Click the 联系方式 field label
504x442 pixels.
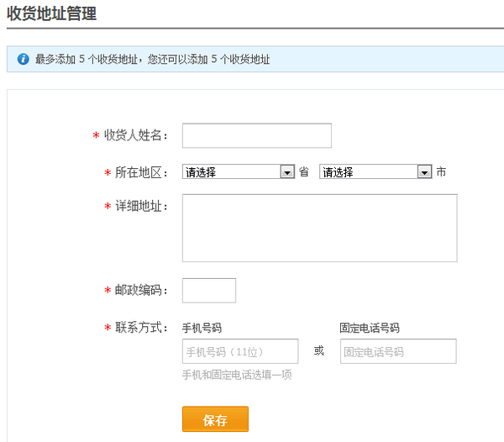pyautogui.click(x=141, y=327)
